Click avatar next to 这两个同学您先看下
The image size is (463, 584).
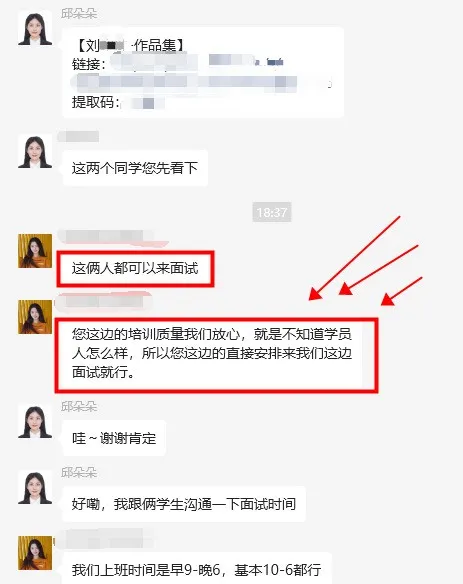[35, 151]
